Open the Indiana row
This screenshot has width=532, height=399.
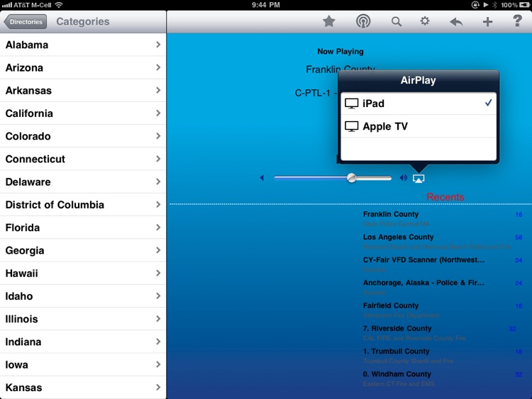tap(83, 342)
